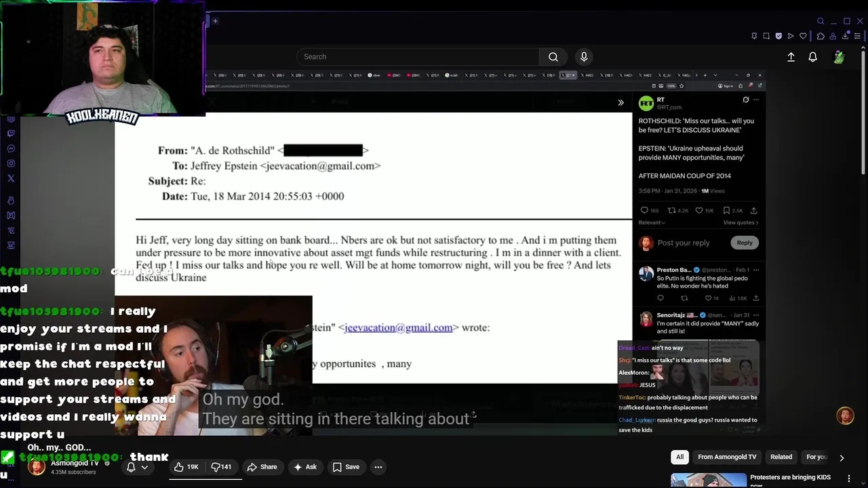Open the jeevacation@gmail.com hyperlink in email

pos(398,327)
